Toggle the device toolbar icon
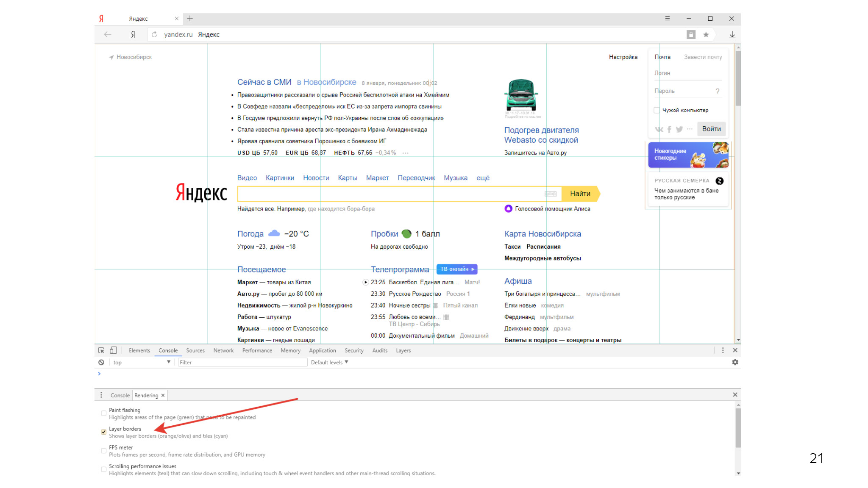Image resolution: width=868 pixels, height=488 pixels. pos(113,350)
